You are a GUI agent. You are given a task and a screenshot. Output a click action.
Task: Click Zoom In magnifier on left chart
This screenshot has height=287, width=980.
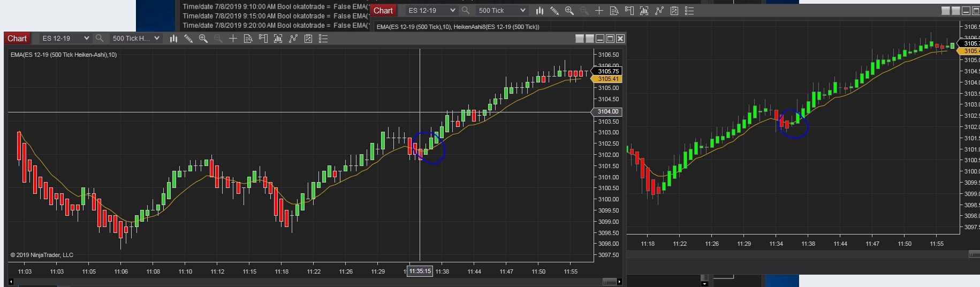(x=203, y=39)
